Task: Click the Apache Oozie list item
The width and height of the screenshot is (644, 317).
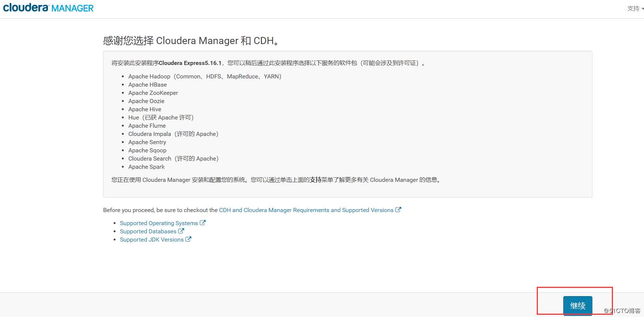Action: click(x=147, y=101)
